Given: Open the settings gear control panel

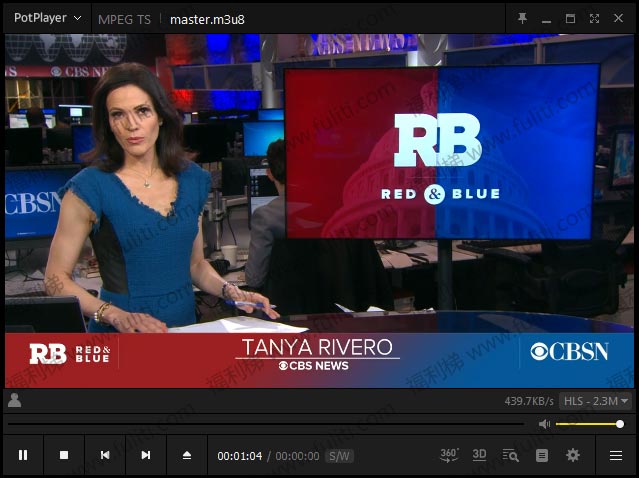Looking at the screenshot, I should [x=572, y=455].
